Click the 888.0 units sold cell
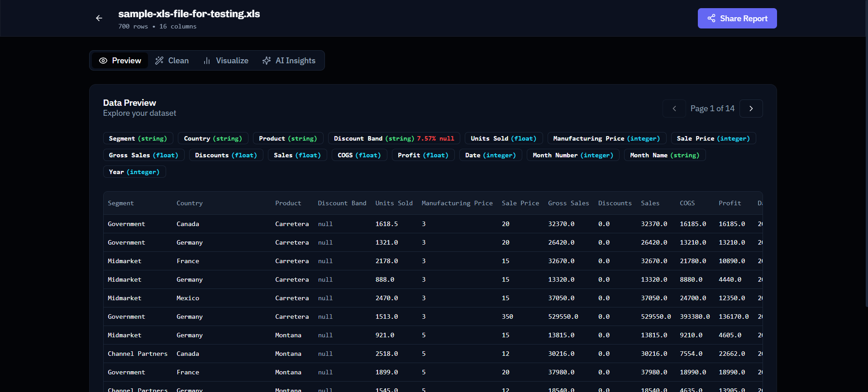 (385, 279)
